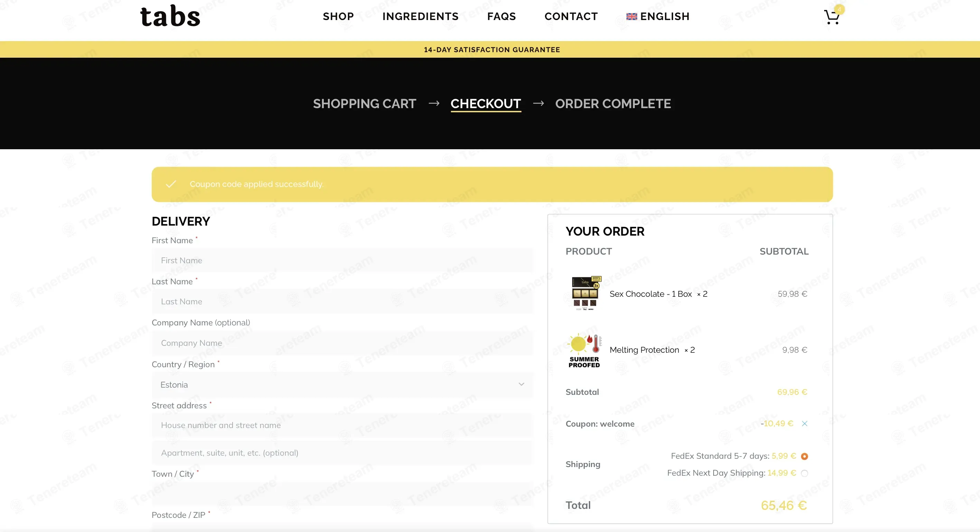Click the UK flag language icon
This screenshot has width=980, height=532.
632,17
